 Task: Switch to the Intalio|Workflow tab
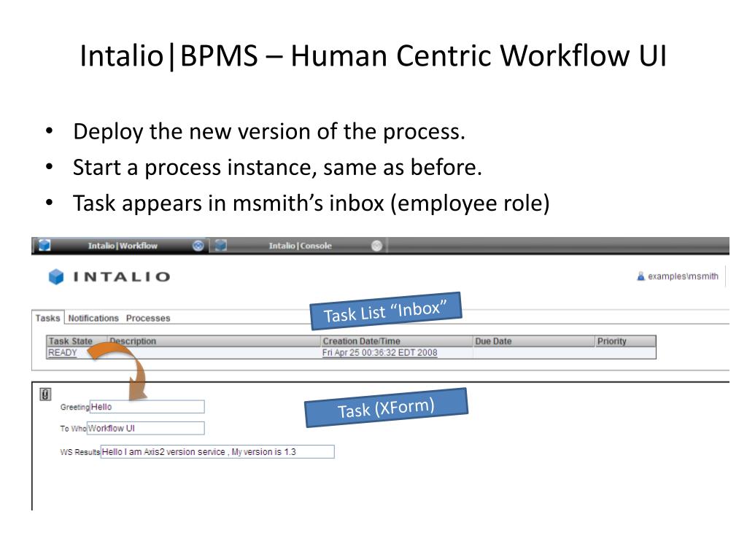(123, 246)
